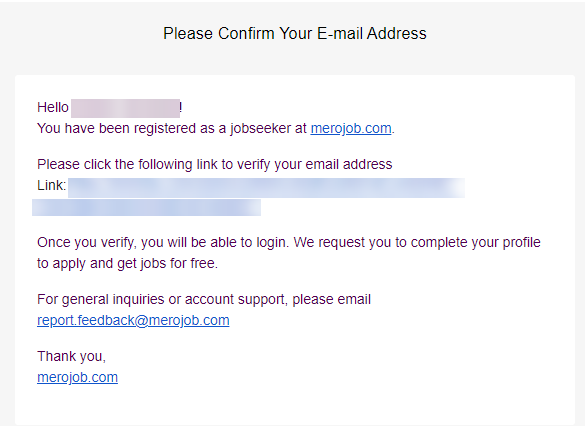Image resolution: width=585 pixels, height=426 pixels.
Task: Click the report.feedback@merojob.com email link
Action: pyautogui.click(x=133, y=320)
